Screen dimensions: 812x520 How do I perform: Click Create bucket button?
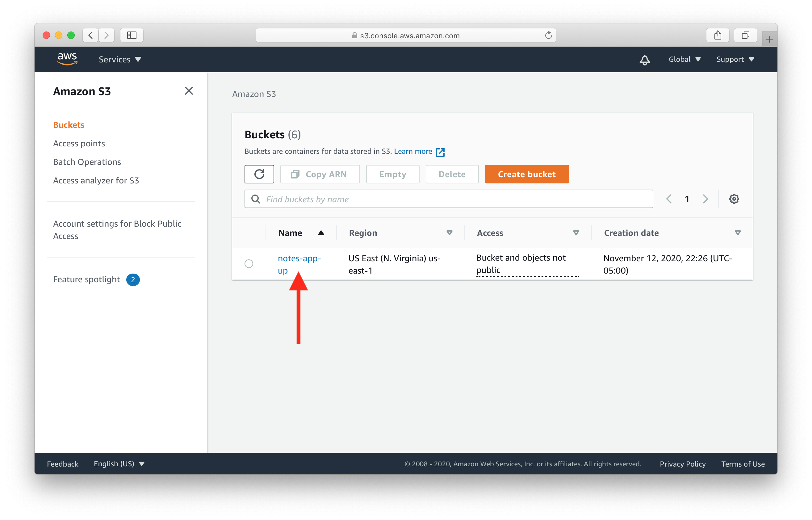526,174
